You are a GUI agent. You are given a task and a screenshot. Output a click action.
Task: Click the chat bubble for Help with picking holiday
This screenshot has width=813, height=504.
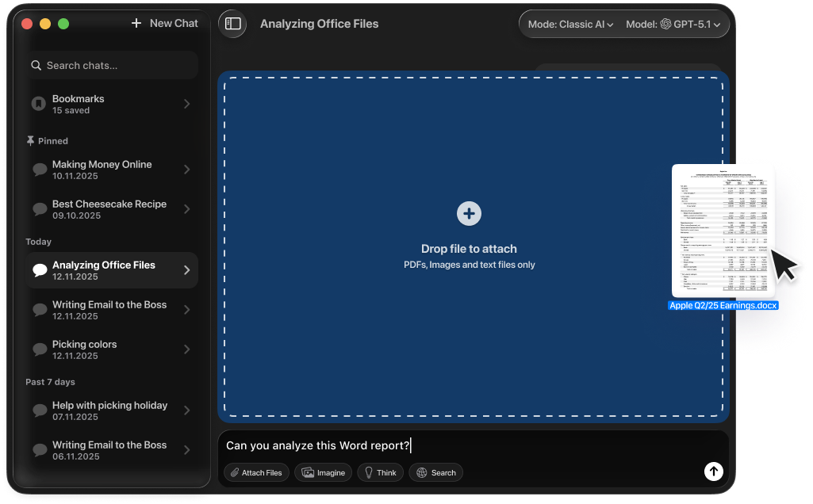[40, 410]
